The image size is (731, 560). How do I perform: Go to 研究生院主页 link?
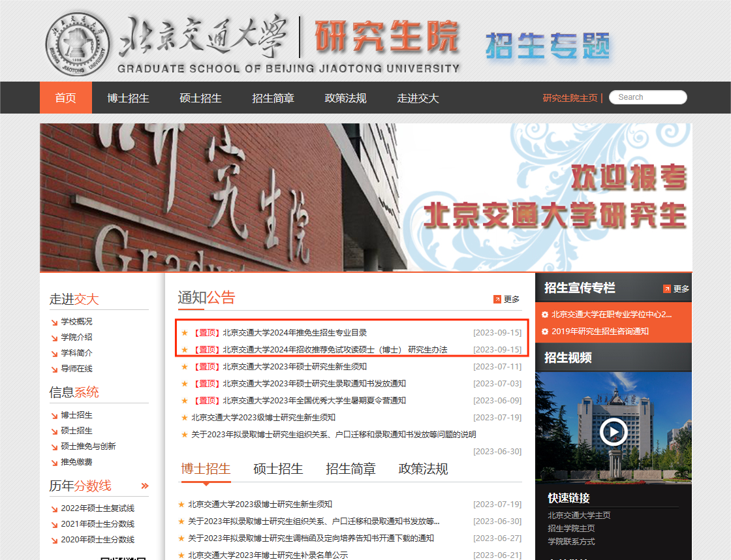[570, 98]
